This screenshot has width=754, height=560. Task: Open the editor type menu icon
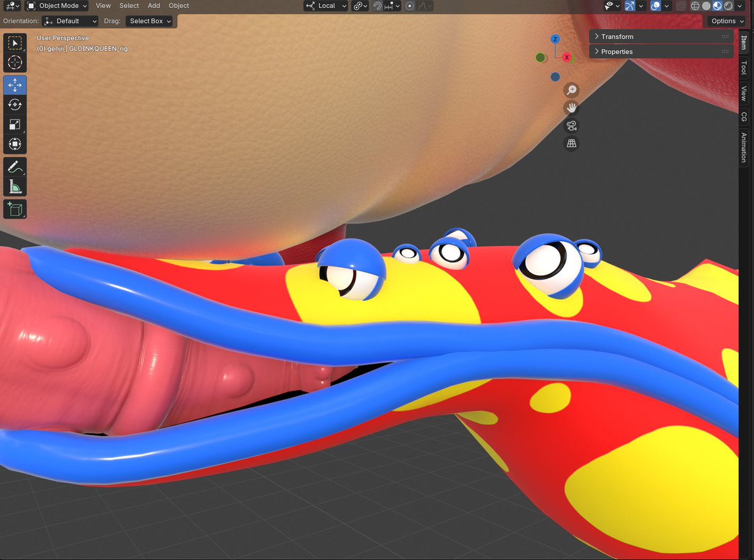[x=11, y=6]
